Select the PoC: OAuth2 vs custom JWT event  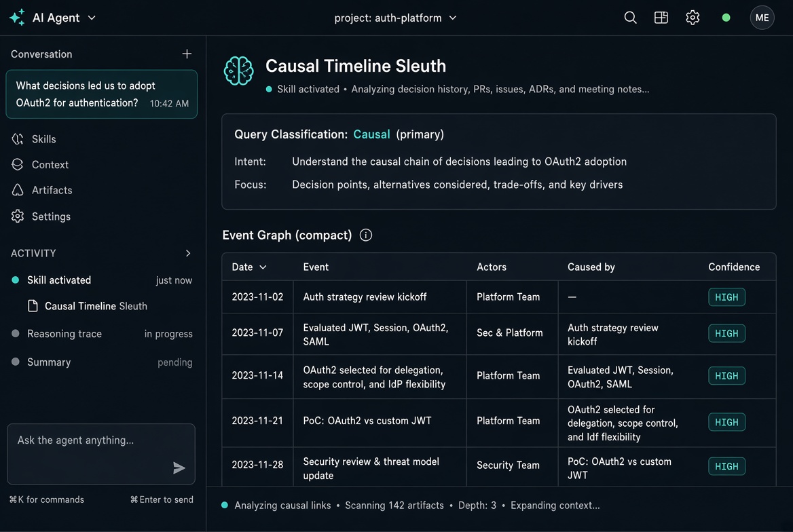[x=367, y=421]
